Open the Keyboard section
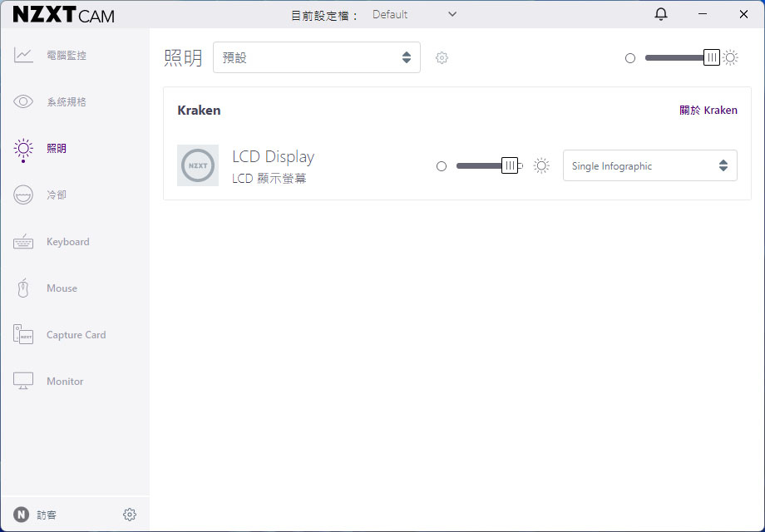The image size is (765, 532). pos(68,242)
